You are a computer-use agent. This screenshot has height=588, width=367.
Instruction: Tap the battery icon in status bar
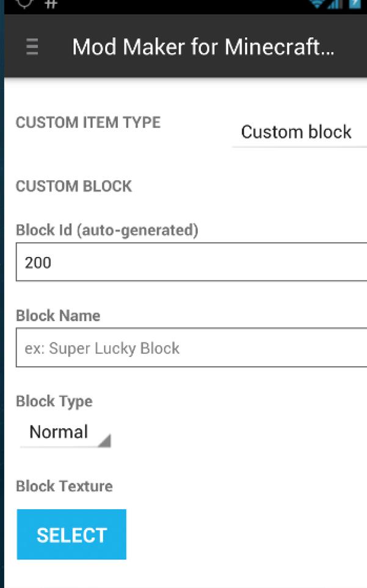pos(355,4)
